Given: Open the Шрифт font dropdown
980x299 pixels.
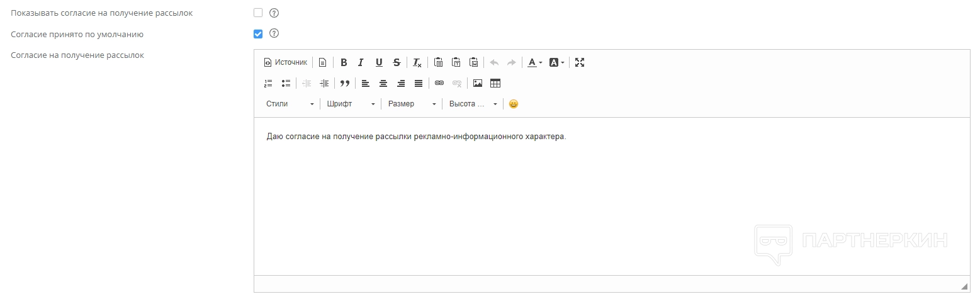Looking at the screenshot, I should 351,104.
